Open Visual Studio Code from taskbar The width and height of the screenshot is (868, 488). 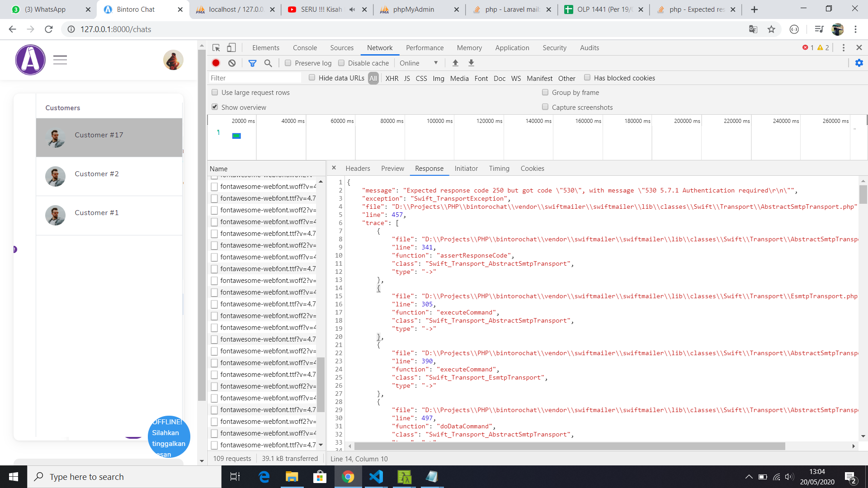point(376,477)
